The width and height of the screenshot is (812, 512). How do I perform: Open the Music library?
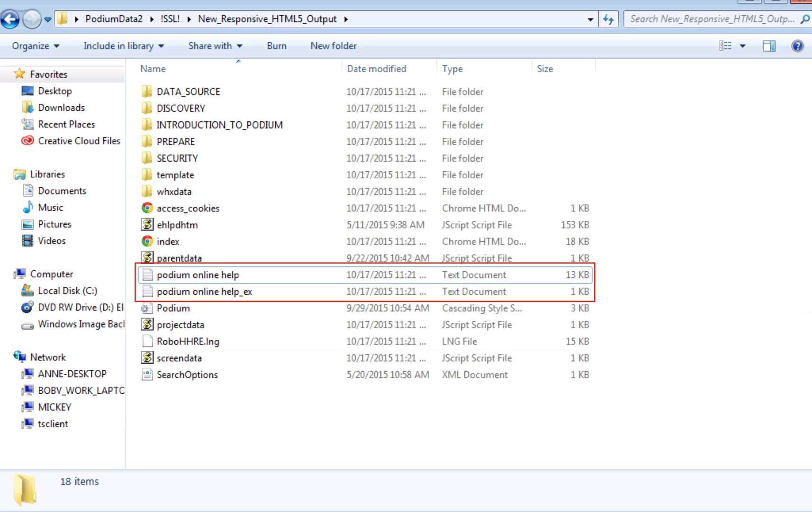click(x=50, y=208)
